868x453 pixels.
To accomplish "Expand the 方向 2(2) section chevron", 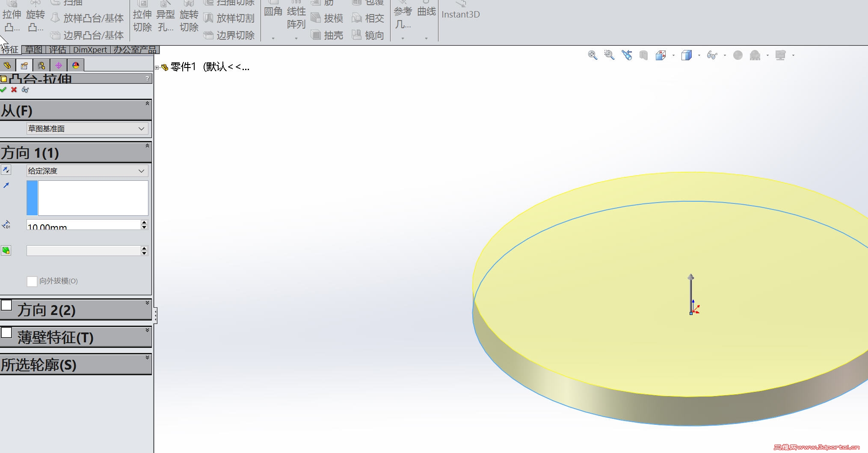I will (x=147, y=303).
